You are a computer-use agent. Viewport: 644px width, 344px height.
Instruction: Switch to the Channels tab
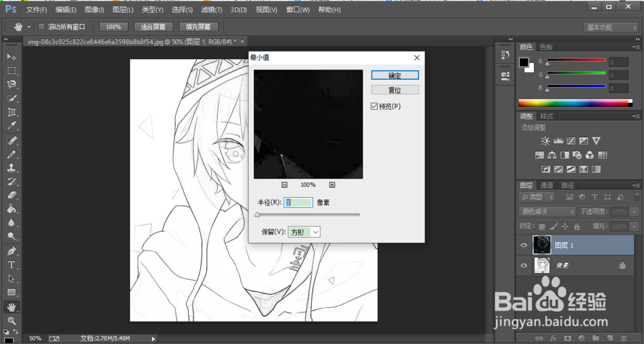click(547, 186)
